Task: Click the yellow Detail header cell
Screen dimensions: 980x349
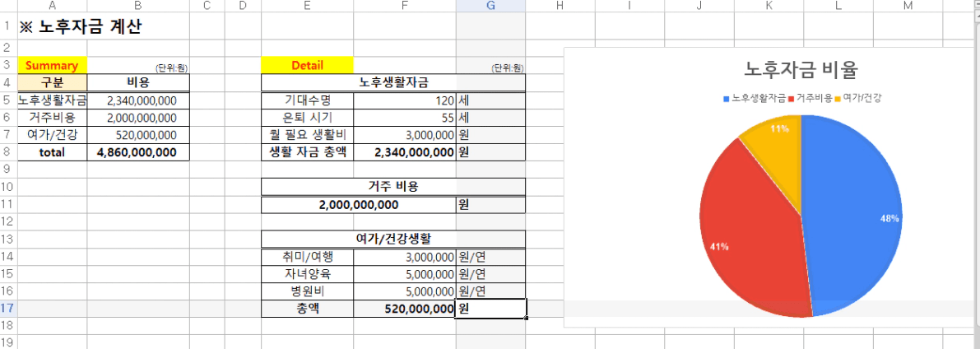Action: pos(307,66)
